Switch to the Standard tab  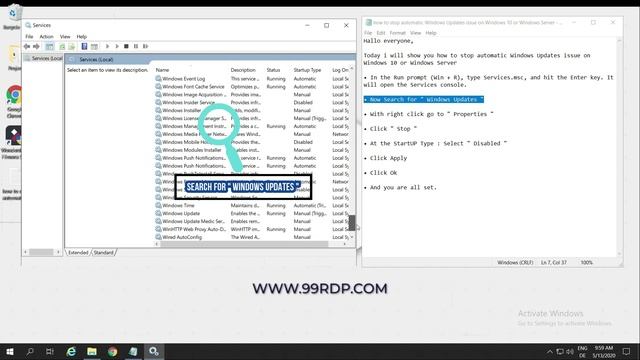pos(103,253)
